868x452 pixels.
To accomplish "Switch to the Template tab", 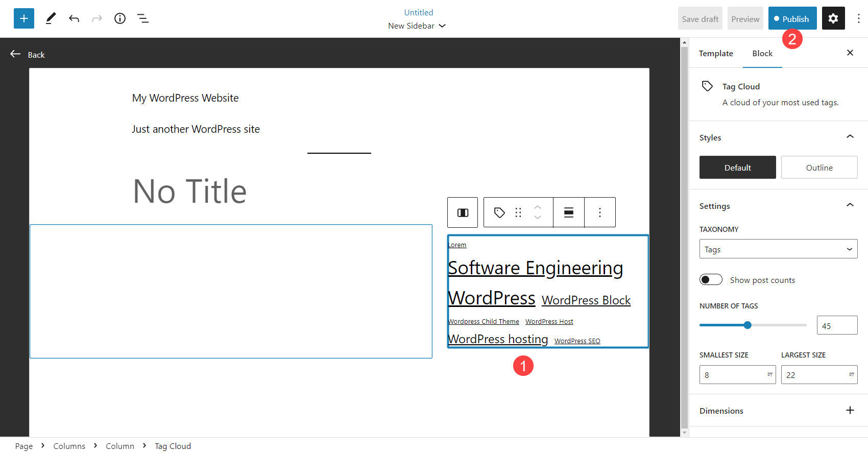I will click(x=716, y=53).
